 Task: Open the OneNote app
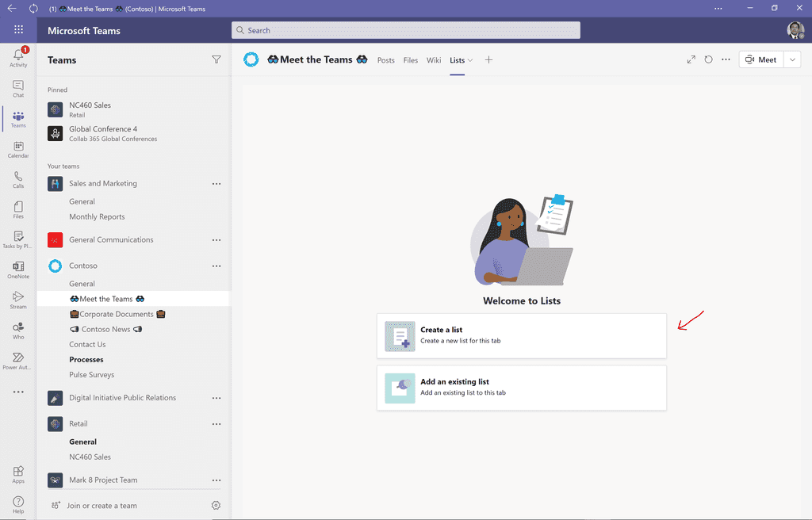pos(18,270)
